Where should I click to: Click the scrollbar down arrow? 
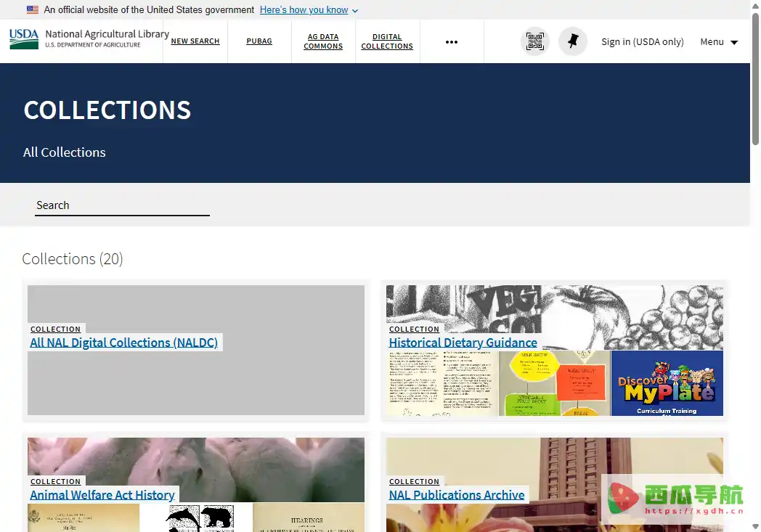click(x=755, y=527)
